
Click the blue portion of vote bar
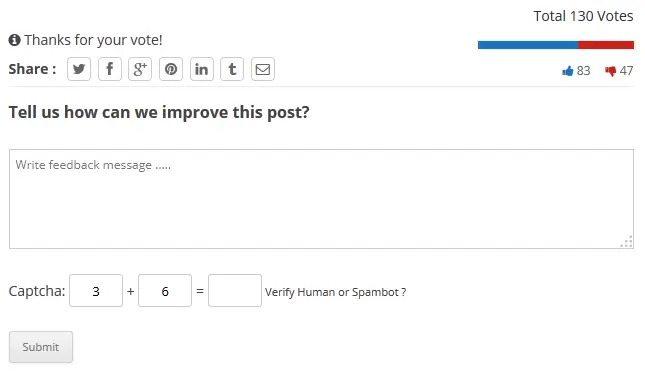[528, 45]
